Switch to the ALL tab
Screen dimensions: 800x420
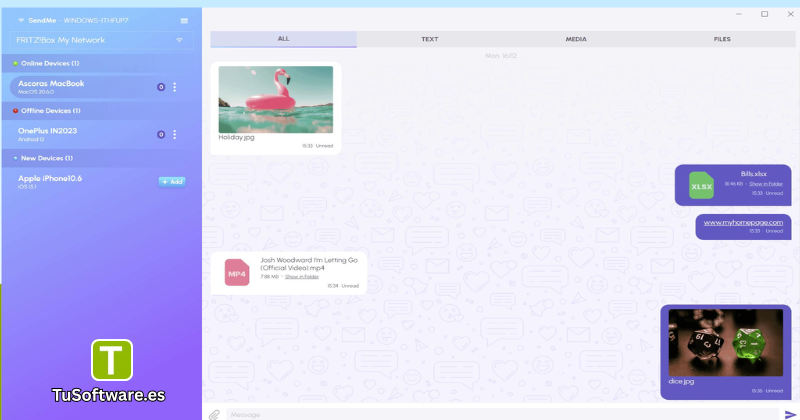click(283, 39)
